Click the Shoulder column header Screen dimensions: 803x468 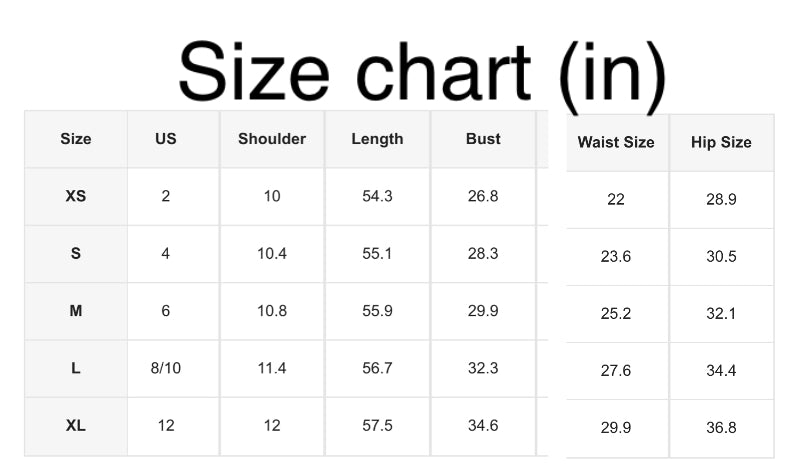pos(272,139)
